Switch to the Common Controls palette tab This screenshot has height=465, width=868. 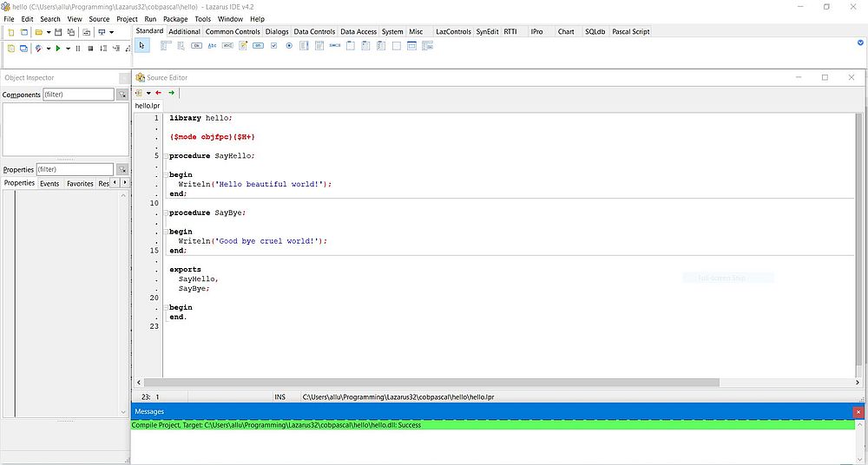coord(233,31)
